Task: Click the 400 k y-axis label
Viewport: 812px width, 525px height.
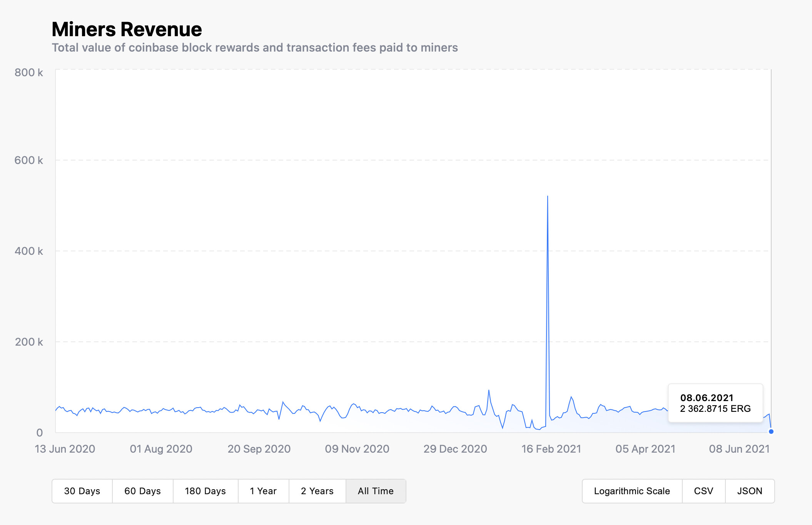Action: click(29, 251)
